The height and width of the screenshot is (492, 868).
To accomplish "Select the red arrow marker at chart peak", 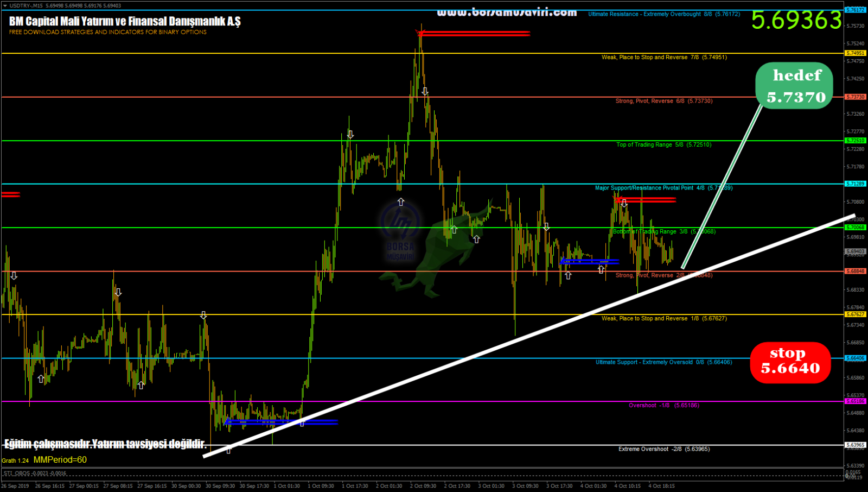I will tap(474, 34).
